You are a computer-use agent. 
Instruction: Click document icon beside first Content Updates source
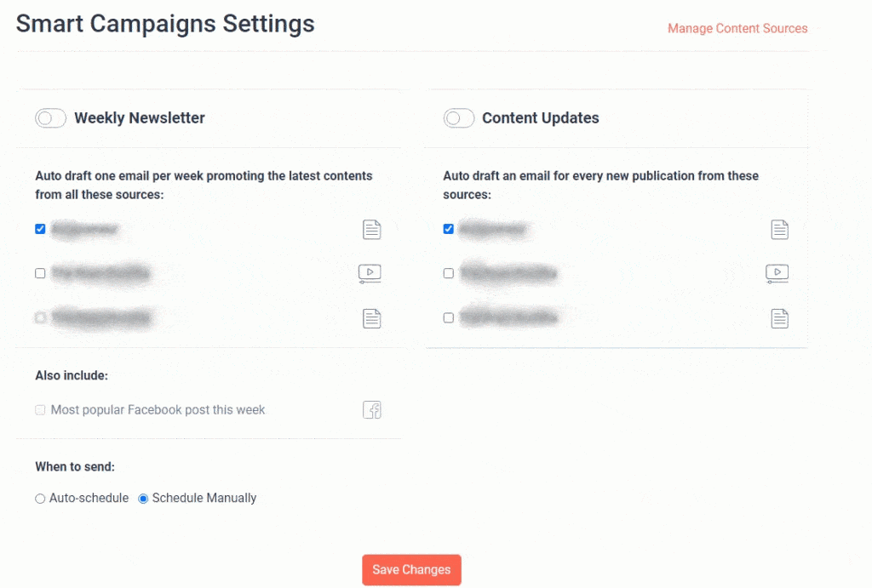click(x=780, y=229)
